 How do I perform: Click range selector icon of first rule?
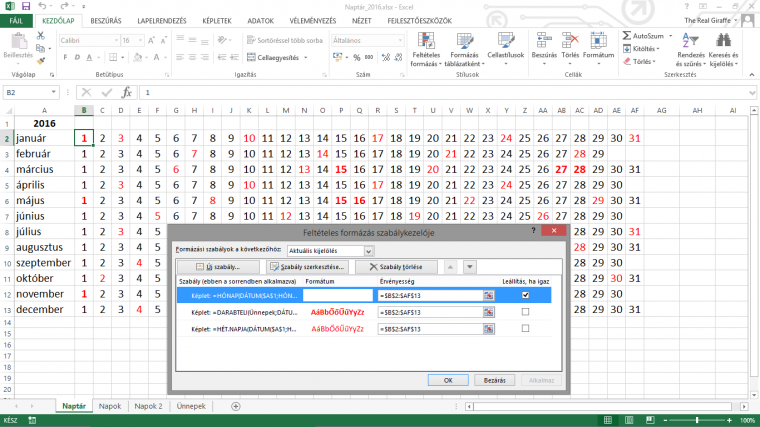point(489,296)
